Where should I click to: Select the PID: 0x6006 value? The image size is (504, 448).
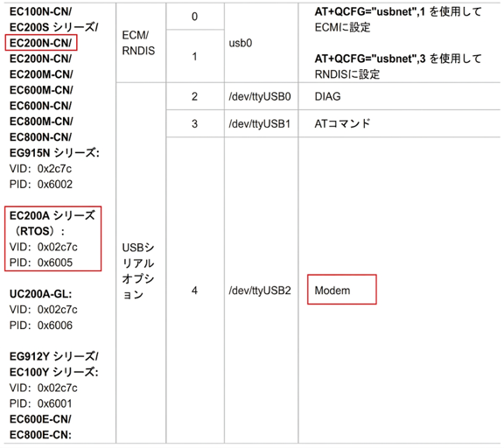click(41, 325)
